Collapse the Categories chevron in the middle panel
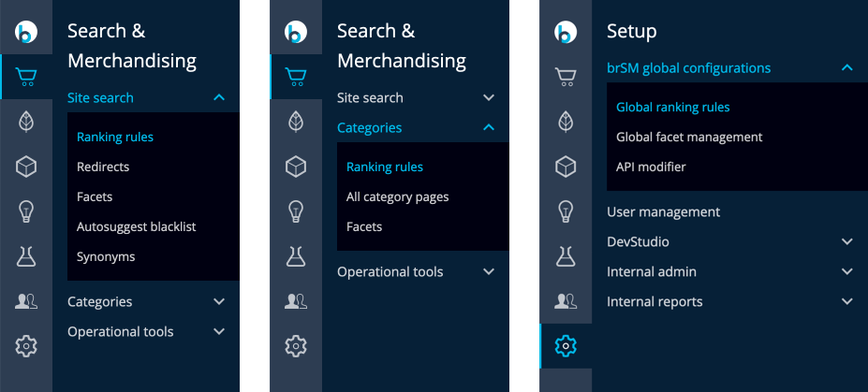868x392 pixels. [488, 128]
